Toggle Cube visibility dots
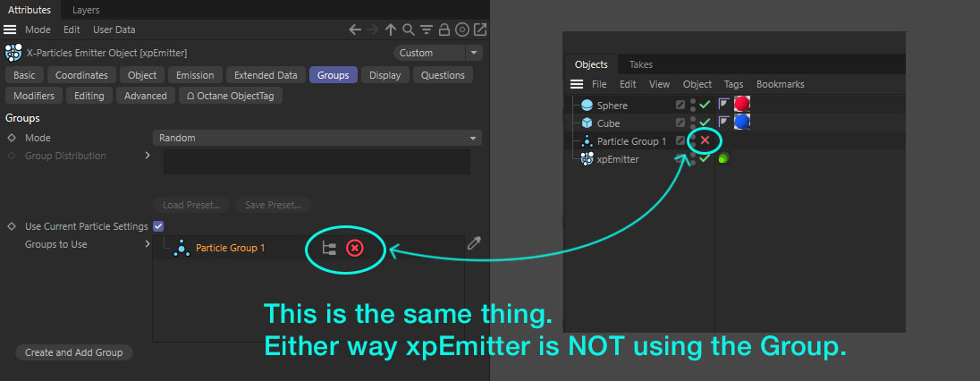Image resolution: width=980 pixels, height=381 pixels. [x=692, y=123]
